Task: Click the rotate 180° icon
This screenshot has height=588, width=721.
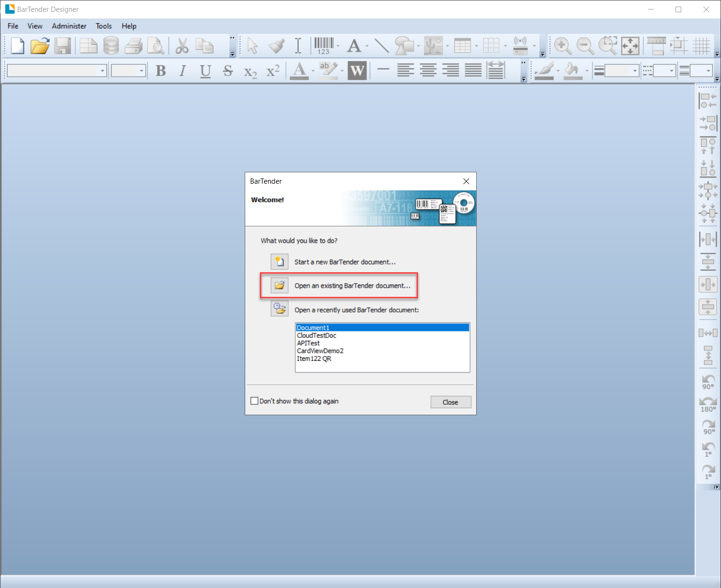Action: tap(708, 404)
